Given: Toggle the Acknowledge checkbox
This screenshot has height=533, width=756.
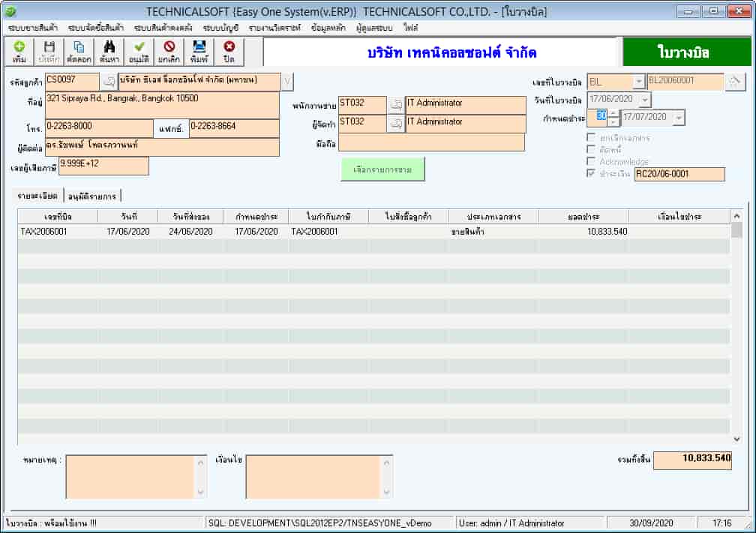Looking at the screenshot, I should coord(591,161).
